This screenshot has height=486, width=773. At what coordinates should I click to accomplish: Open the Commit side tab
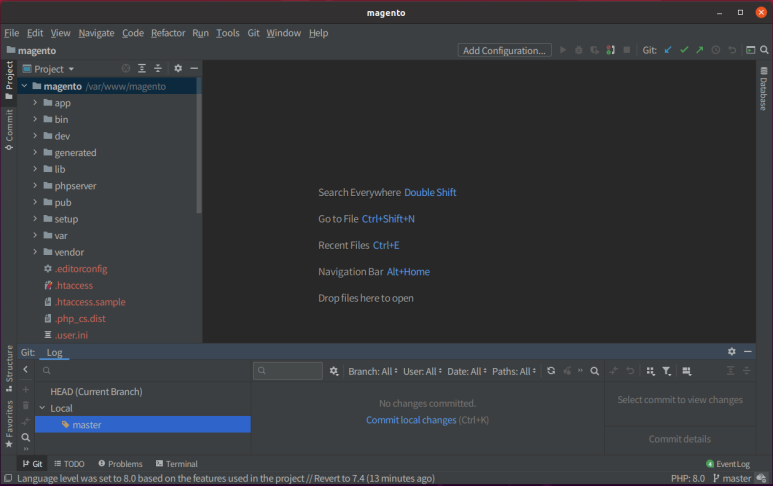tap(9, 130)
